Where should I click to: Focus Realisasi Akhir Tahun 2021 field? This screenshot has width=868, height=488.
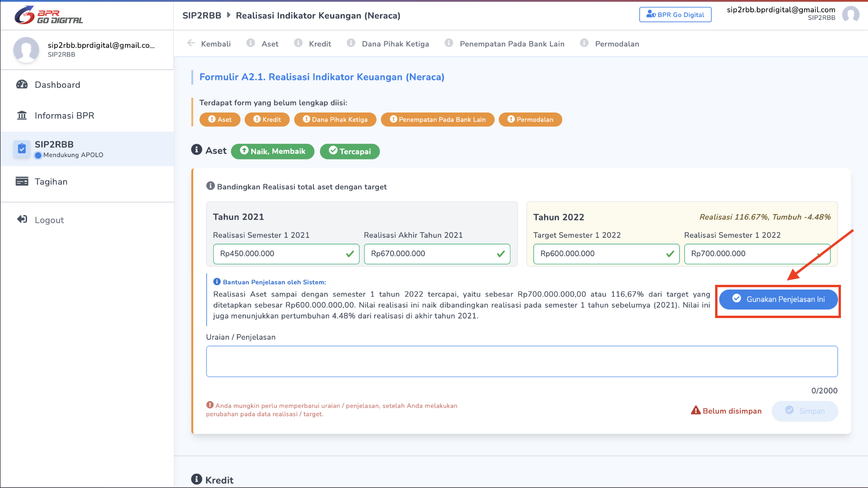pyautogui.click(x=437, y=254)
